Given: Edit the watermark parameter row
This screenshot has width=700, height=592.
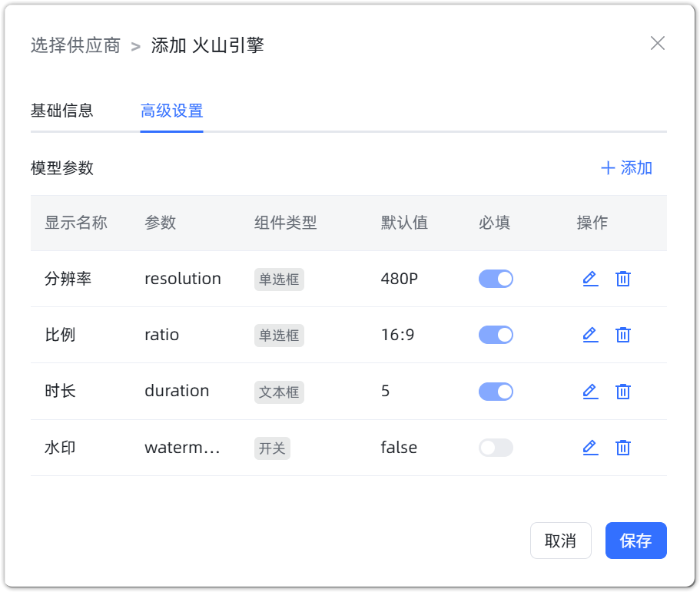Looking at the screenshot, I should click(x=590, y=448).
